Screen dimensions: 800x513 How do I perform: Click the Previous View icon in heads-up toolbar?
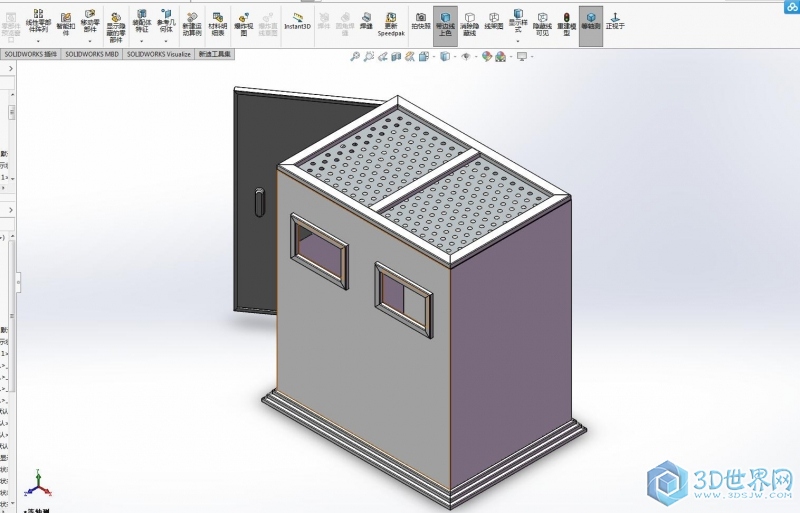click(x=383, y=57)
